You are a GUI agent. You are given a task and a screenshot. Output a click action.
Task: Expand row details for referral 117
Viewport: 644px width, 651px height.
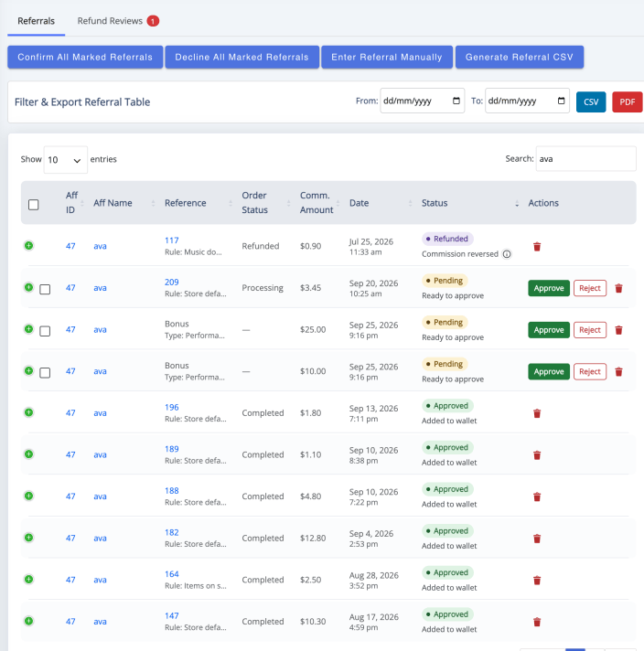coord(28,246)
